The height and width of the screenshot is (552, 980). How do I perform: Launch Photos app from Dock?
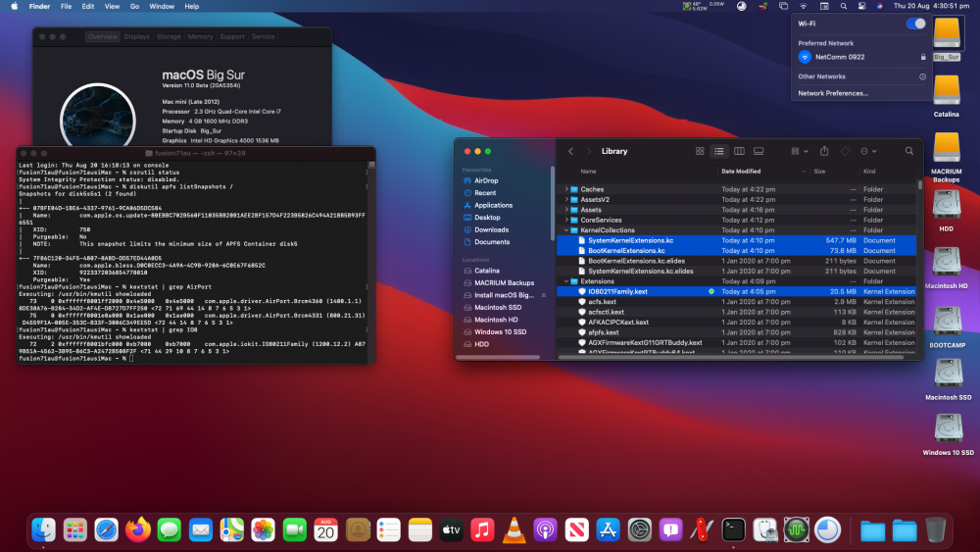[x=263, y=530]
